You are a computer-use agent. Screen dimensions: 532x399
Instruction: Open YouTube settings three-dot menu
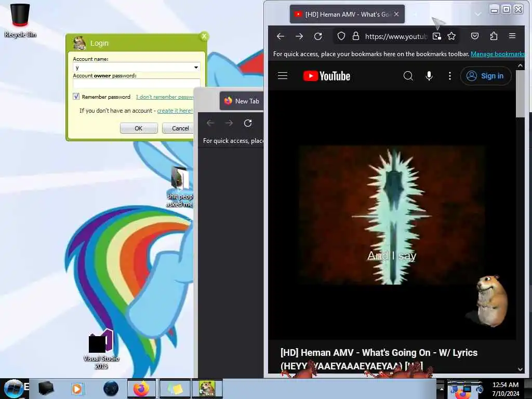pyautogui.click(x=450, y=76)
